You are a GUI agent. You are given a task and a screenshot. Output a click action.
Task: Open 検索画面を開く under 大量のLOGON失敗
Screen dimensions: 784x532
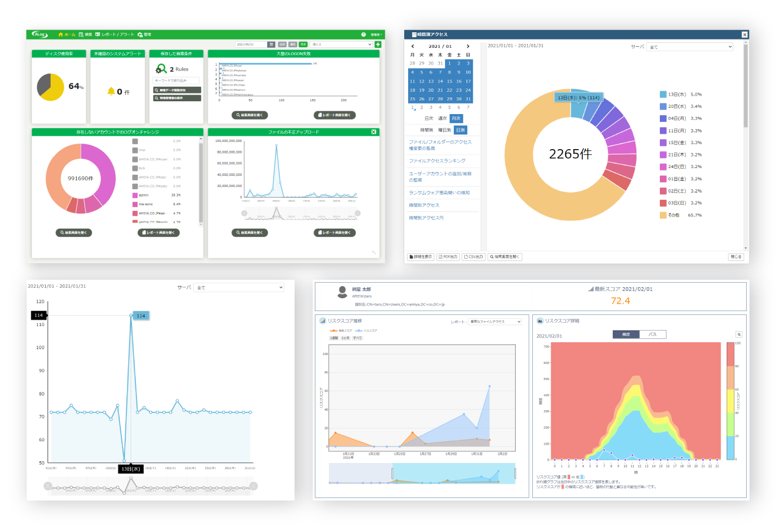pos(249,115)
